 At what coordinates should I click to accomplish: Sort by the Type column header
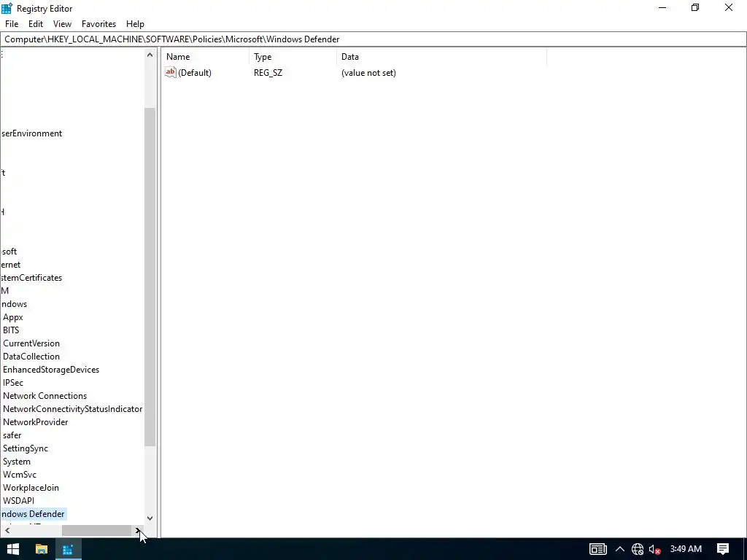tap(293, 57)
